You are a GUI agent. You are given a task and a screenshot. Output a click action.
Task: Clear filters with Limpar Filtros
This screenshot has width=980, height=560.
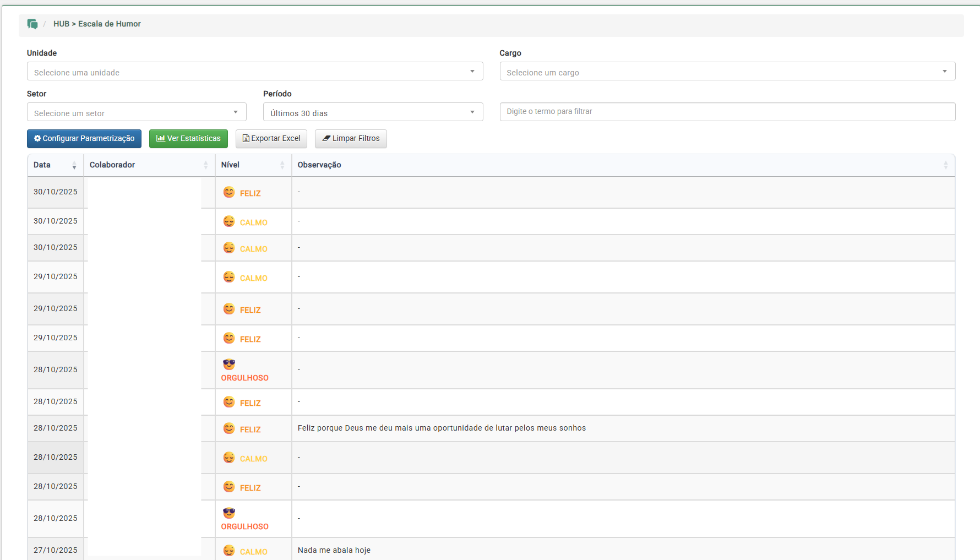(x=351, y=139)
